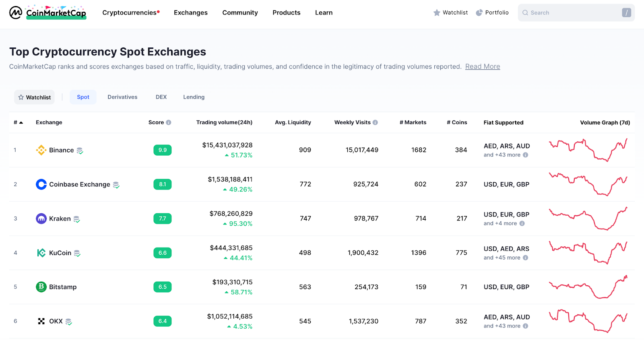Viewport: 644px width, 340px height.
Task: Click the reserves badge next to KuCoin
Action: (x=77, y=253)
